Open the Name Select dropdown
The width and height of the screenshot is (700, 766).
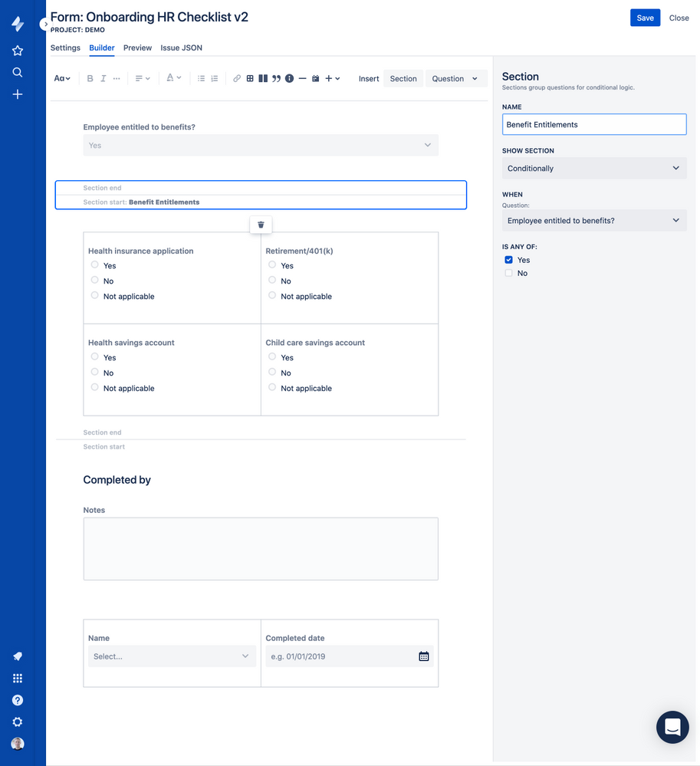coord(172,656)
